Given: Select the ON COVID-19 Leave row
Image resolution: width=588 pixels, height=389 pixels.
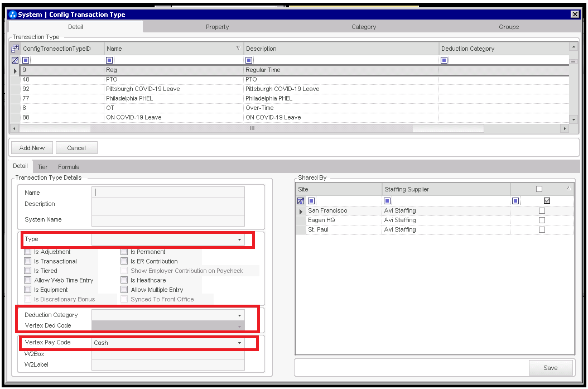Looking at the screenshot, I should pyautogui.click(x=295, y=117).
